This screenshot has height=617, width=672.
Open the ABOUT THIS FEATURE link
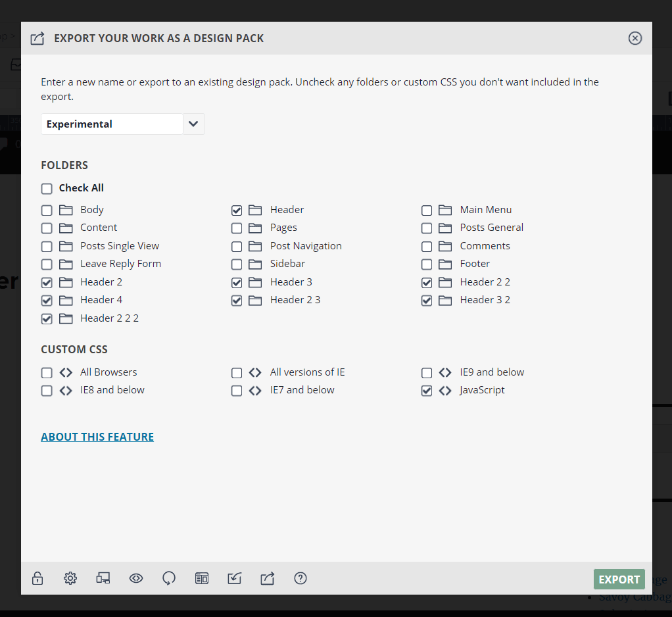[x=97, y=437]
